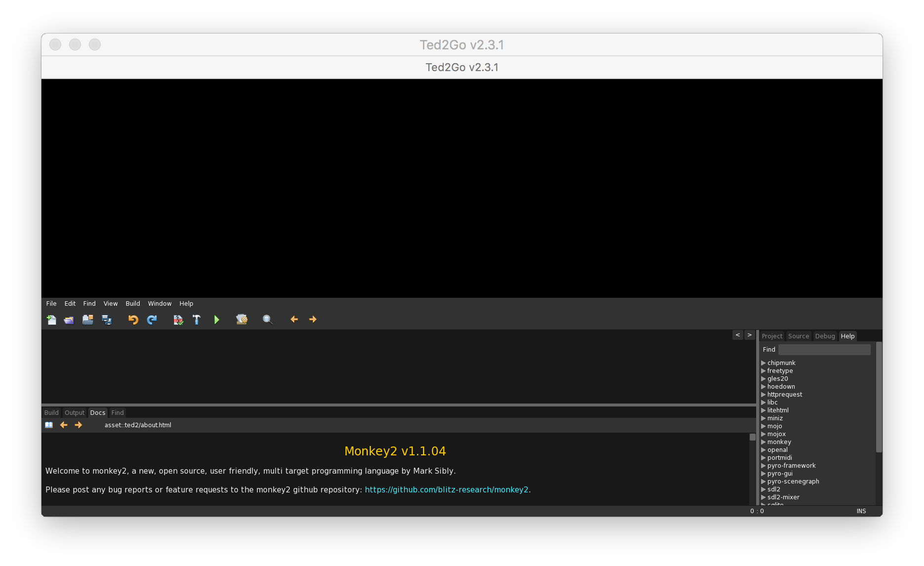Open the monkey2 github repository link
The height and width of the screenshot is (566, 924).
(x=446, y=489)
